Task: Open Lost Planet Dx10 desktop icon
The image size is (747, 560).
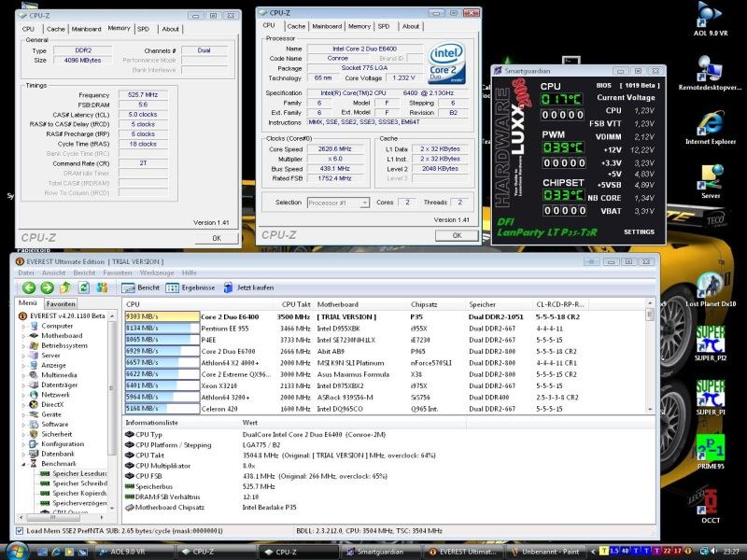Action: (x=711, y=289)
